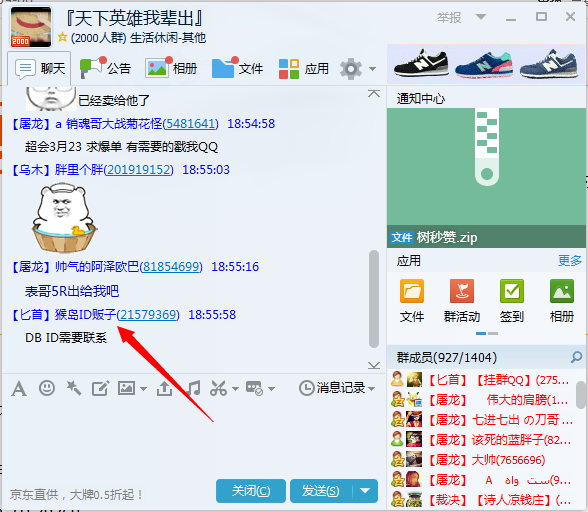
Task: Expand the 消息记录 dropdown arrow
Action: (x=372, y=389)
